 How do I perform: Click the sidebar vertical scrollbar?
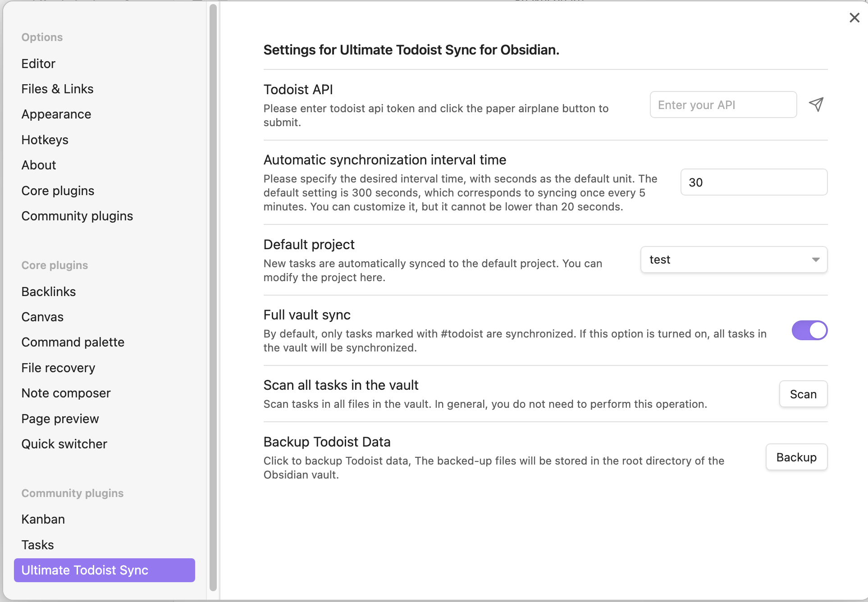213,297
